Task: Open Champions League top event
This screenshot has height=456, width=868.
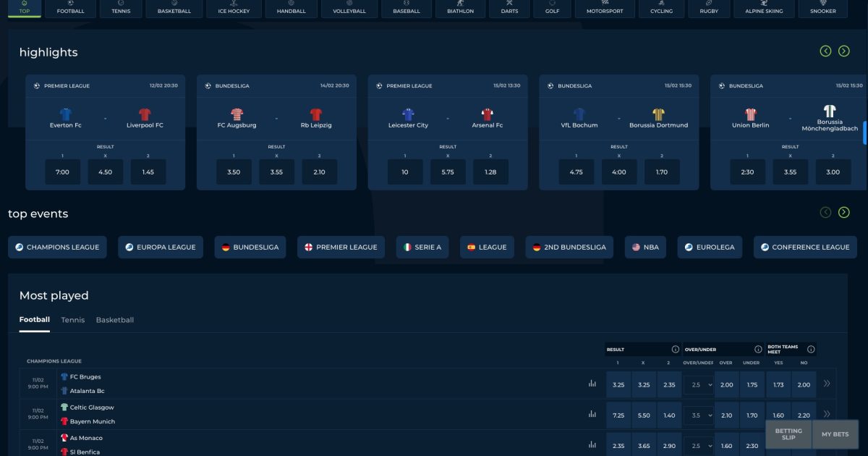Action: [57, 247]
